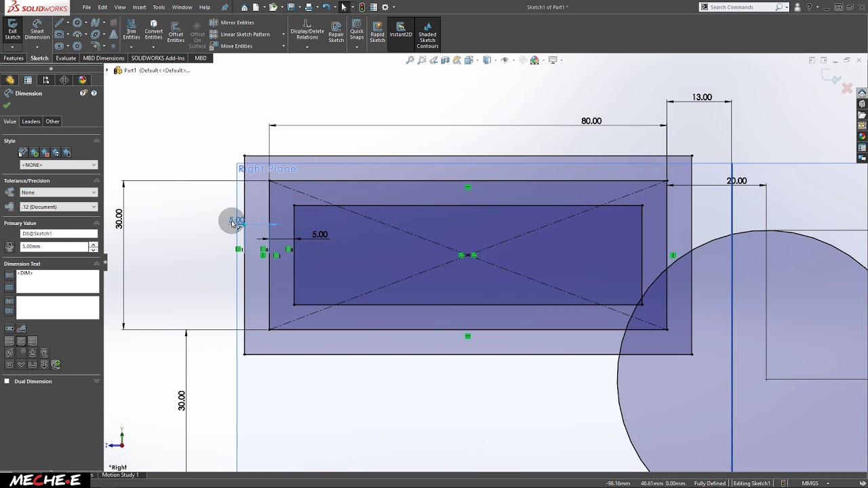The image size is (868, 488).
Task: Open Display/Delete Relations tool
Action: tap(307, 30)
